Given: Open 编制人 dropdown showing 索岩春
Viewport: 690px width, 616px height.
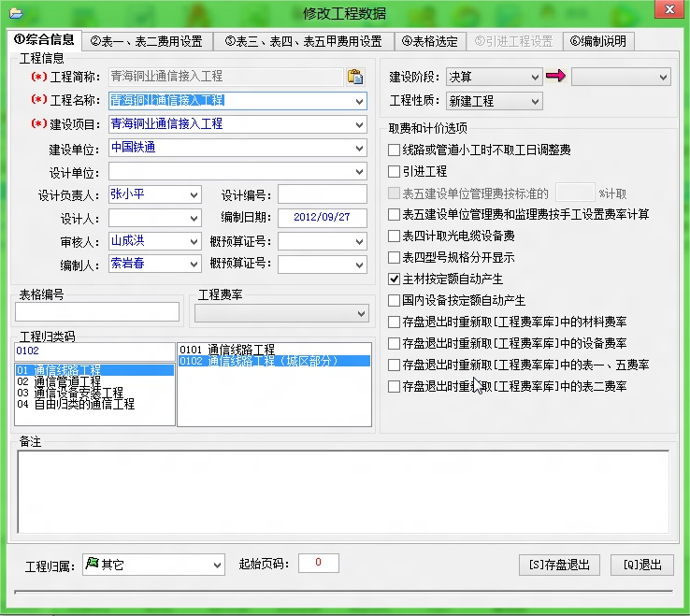Looking at the screenshot, I should (x=194, y=264).
